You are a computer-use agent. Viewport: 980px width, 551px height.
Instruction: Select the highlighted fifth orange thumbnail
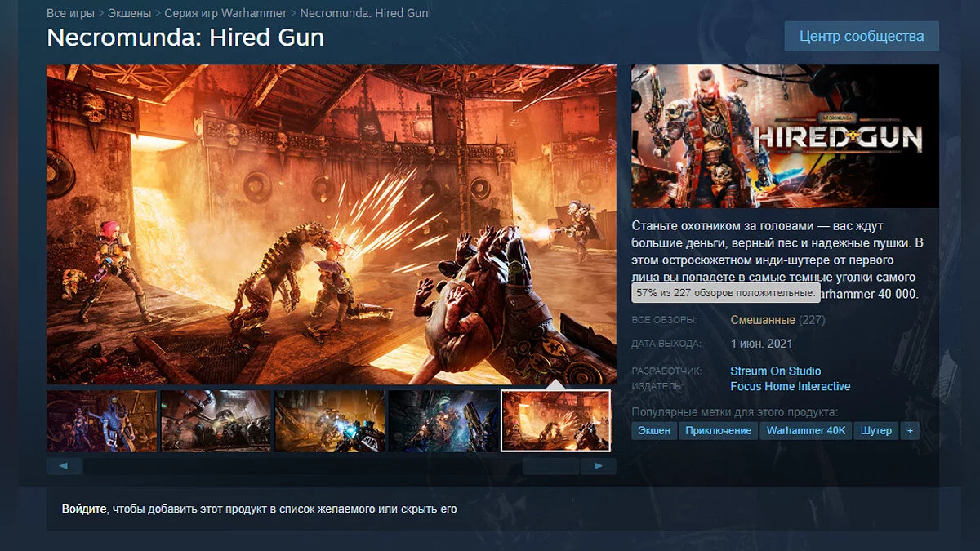(x=555, y=421)
